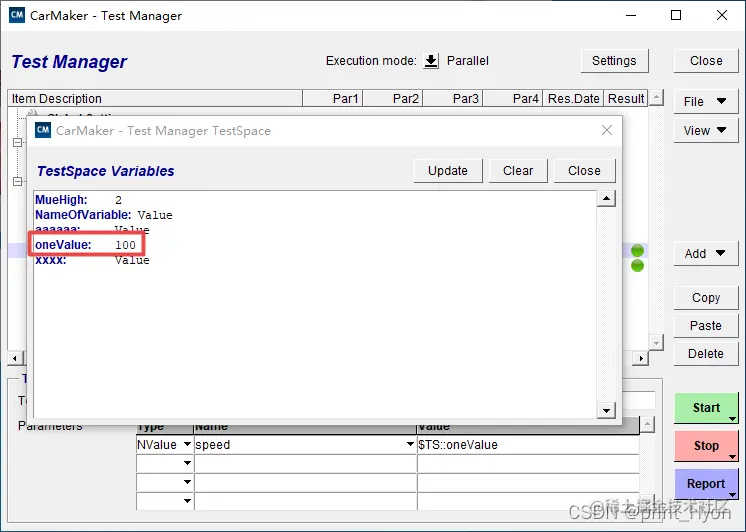
Task: Click the up arrow of the item list scrollbar
Action: point(656,98)
